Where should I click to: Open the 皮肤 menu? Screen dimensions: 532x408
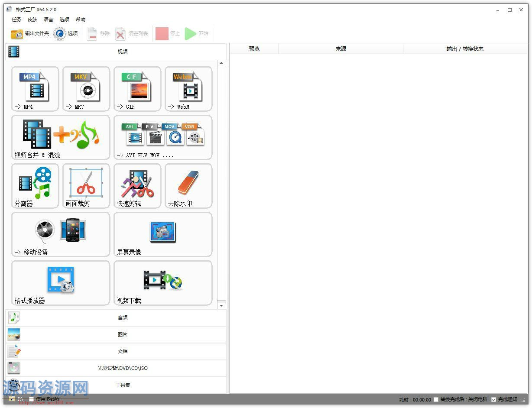(x=32, y=19)
